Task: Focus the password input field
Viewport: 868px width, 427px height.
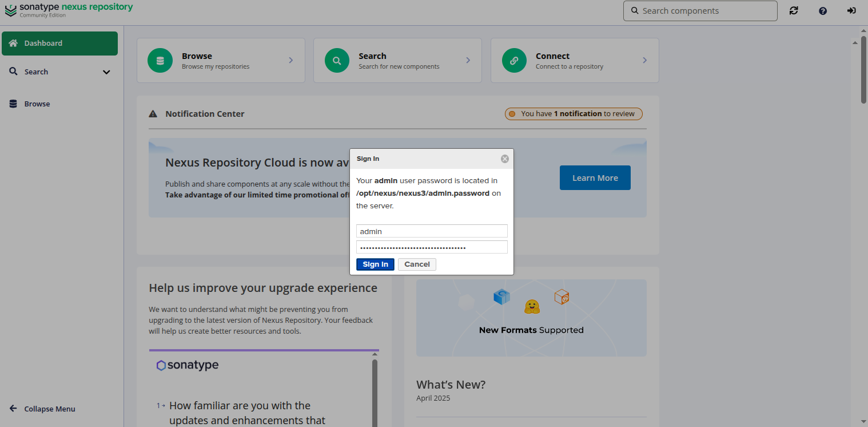Action: pyautogui.click(x=432, y=247)
